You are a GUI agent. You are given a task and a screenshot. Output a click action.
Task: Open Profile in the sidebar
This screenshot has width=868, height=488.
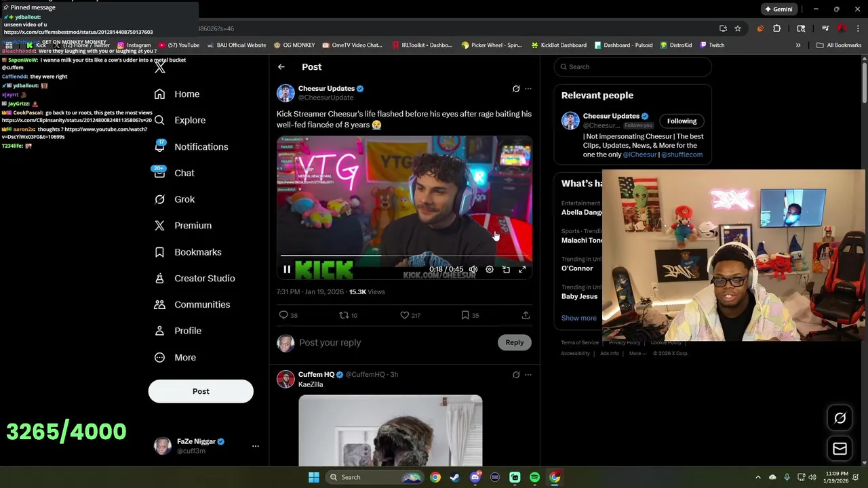coord(178,331)
